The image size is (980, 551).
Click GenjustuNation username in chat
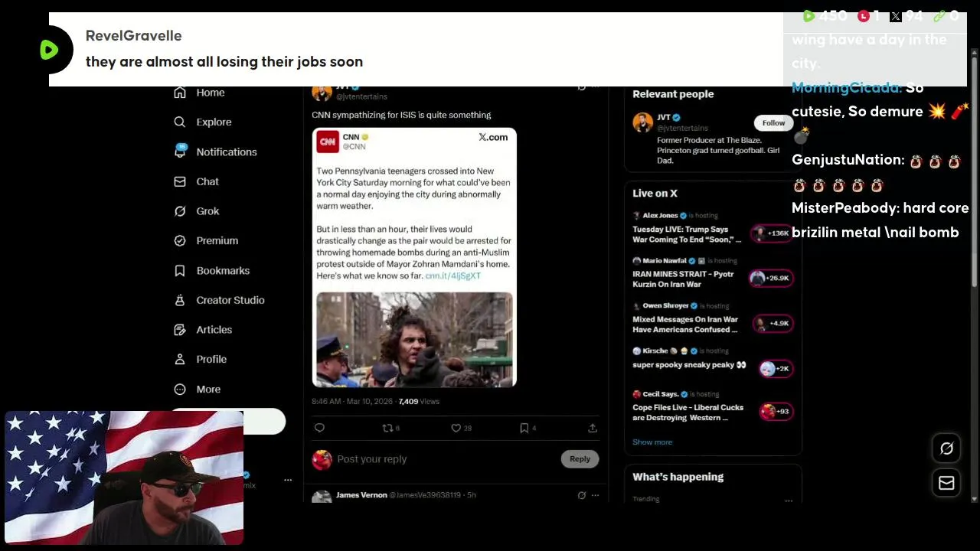[848, 160]
